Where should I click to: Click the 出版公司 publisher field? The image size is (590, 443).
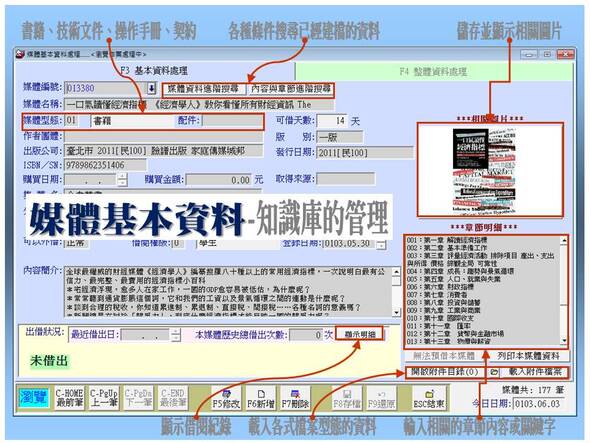(x=164, y=151)
